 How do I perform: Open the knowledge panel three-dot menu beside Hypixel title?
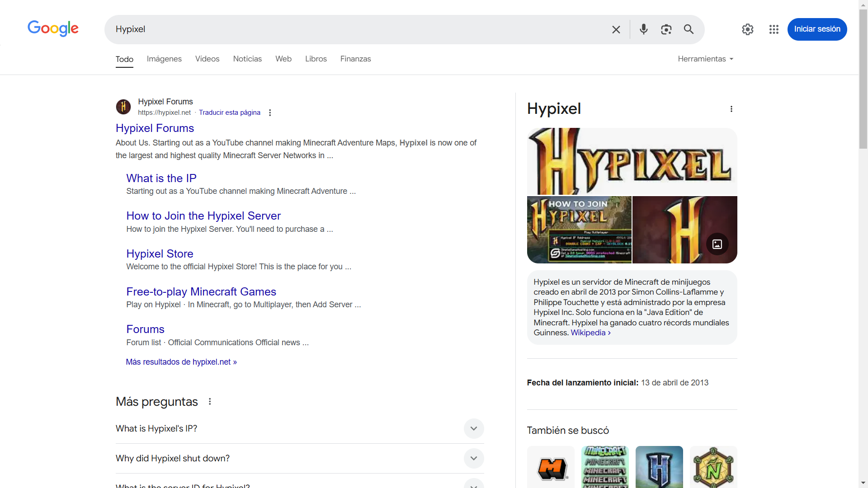click(x=731, y=109)
